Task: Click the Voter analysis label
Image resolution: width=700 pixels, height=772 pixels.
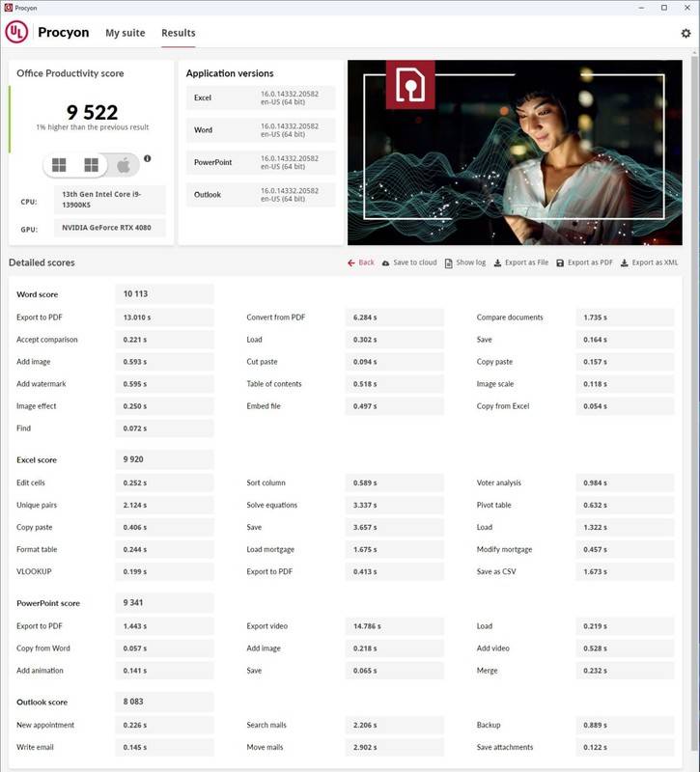Action: pos(499,483)
